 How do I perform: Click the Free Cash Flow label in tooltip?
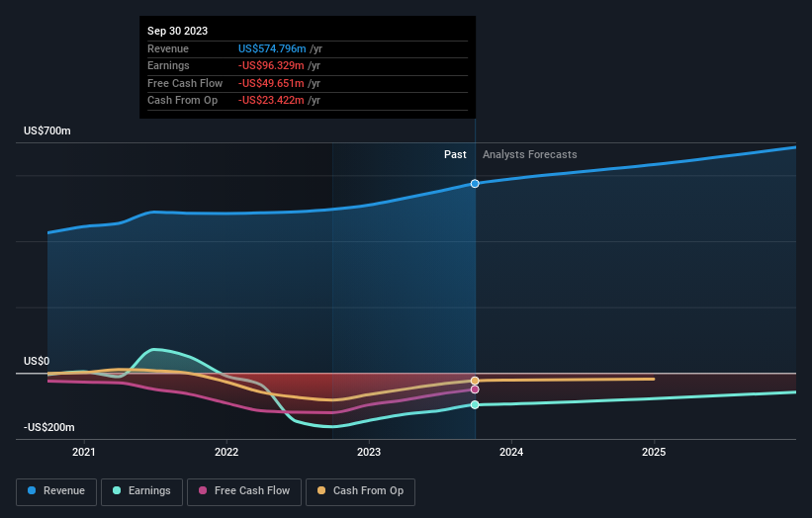[x=185, y=83]
